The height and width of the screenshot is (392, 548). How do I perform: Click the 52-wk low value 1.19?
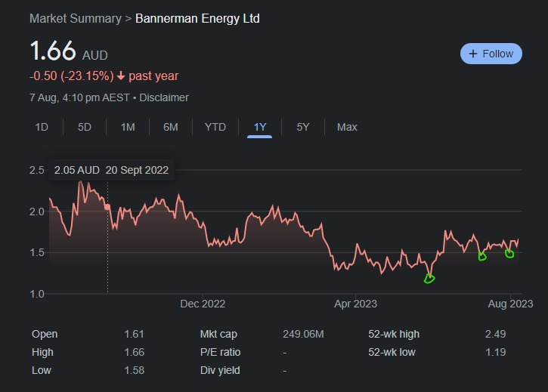[495, 352]
